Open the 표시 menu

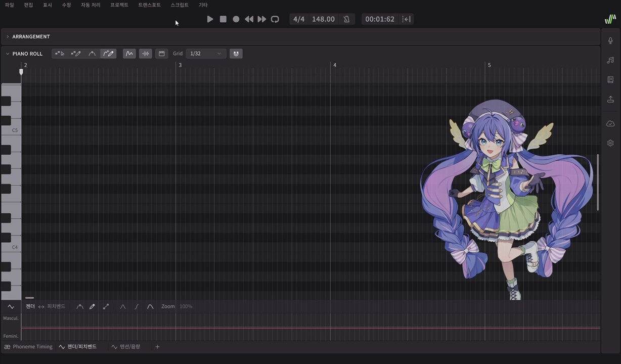[x=48, y=5]
